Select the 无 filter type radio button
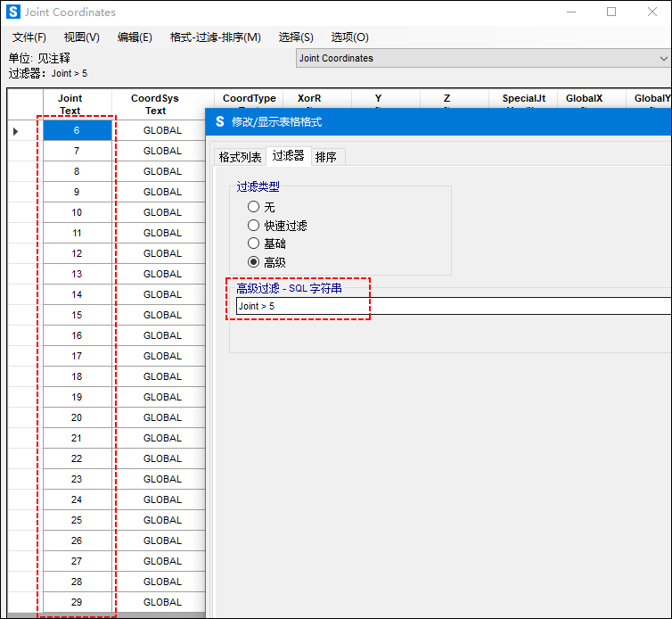 254,207
